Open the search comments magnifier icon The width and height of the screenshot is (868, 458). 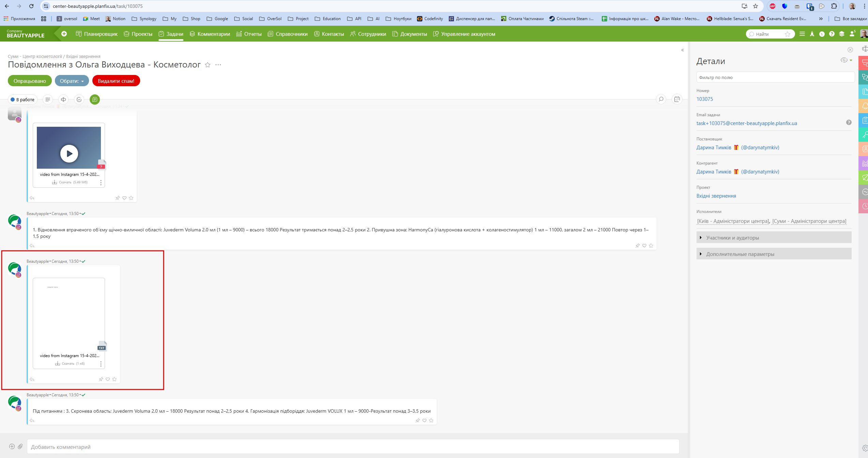tap(661, 99)
